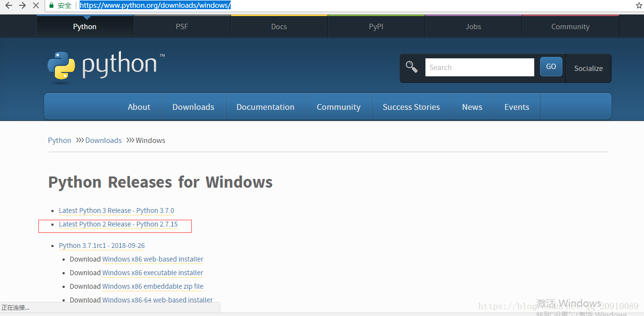Open the Events navigation menu
This screenshot has width=644, height=316.
(517, 107)
